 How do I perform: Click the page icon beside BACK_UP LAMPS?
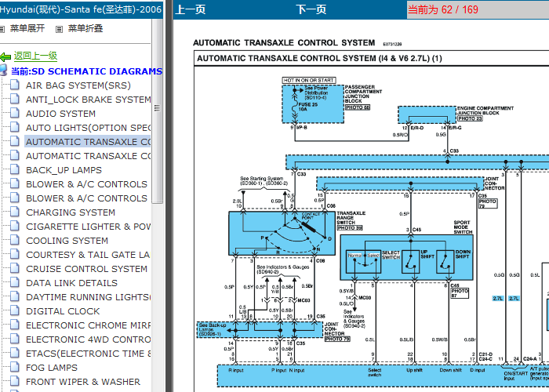15,170
